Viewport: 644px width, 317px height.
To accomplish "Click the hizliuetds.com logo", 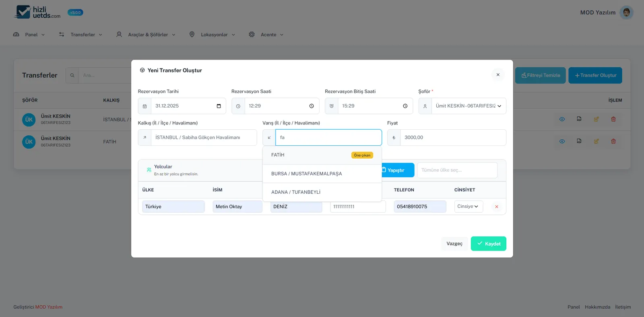I will pos(37,12).
